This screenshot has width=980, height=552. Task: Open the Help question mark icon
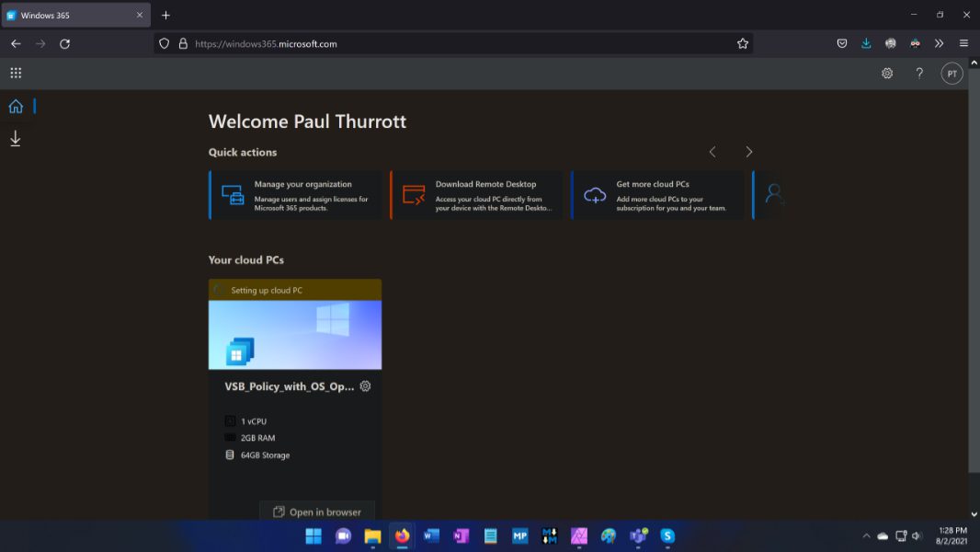pos(919,74)
